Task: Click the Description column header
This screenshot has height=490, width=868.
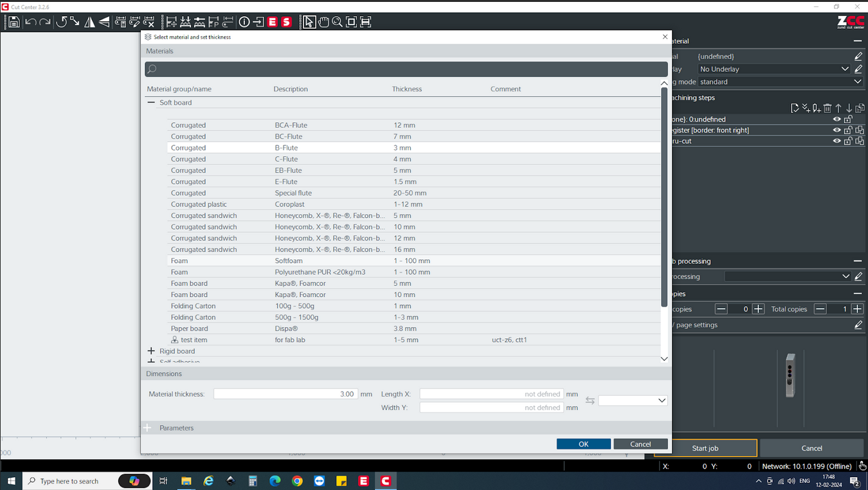Action: tap(291, 89)
